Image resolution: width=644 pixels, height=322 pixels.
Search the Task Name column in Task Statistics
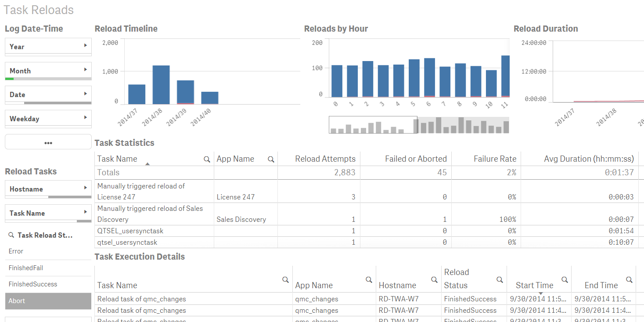(207, 159)
